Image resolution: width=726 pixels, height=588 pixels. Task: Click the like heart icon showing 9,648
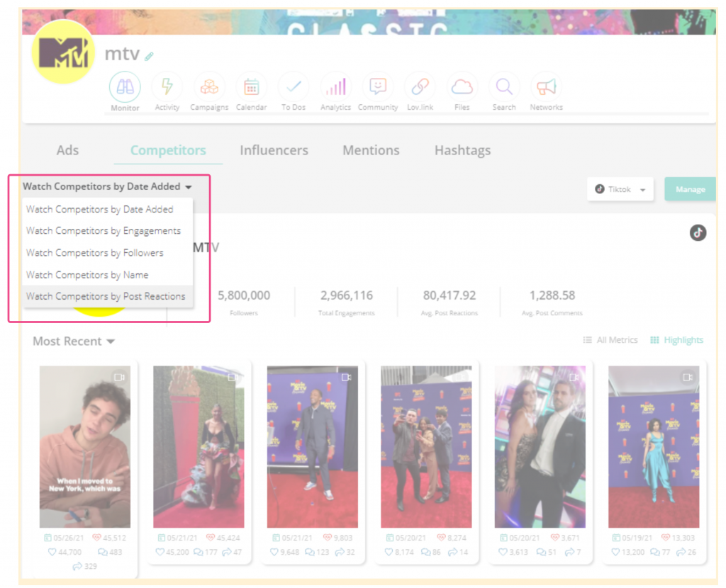pyautogui.click(x=274, y=552)
